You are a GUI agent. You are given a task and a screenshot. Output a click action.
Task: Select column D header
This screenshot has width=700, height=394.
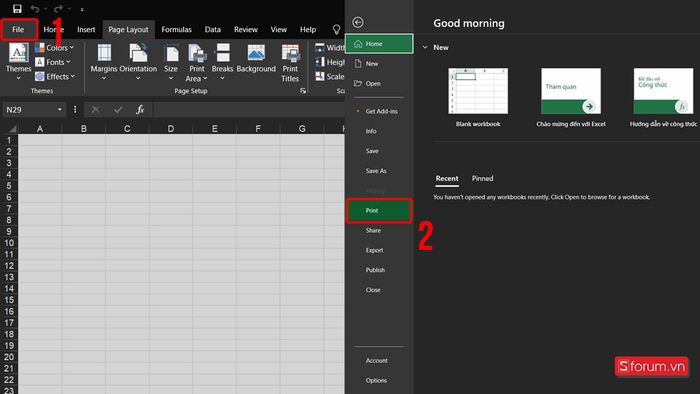pos(171,129)
